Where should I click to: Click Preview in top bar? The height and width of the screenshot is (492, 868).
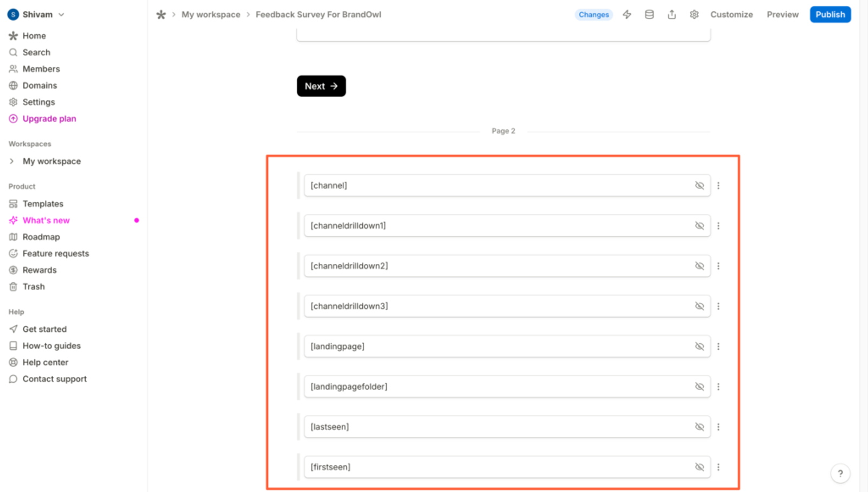click(x=782, y=15)
